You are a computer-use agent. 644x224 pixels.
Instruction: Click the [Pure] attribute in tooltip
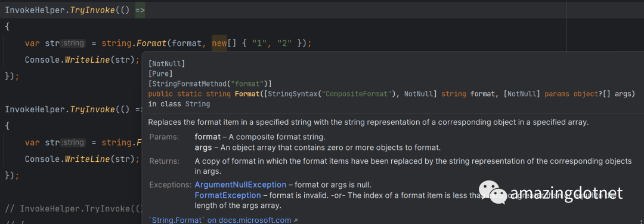(160, 74)
